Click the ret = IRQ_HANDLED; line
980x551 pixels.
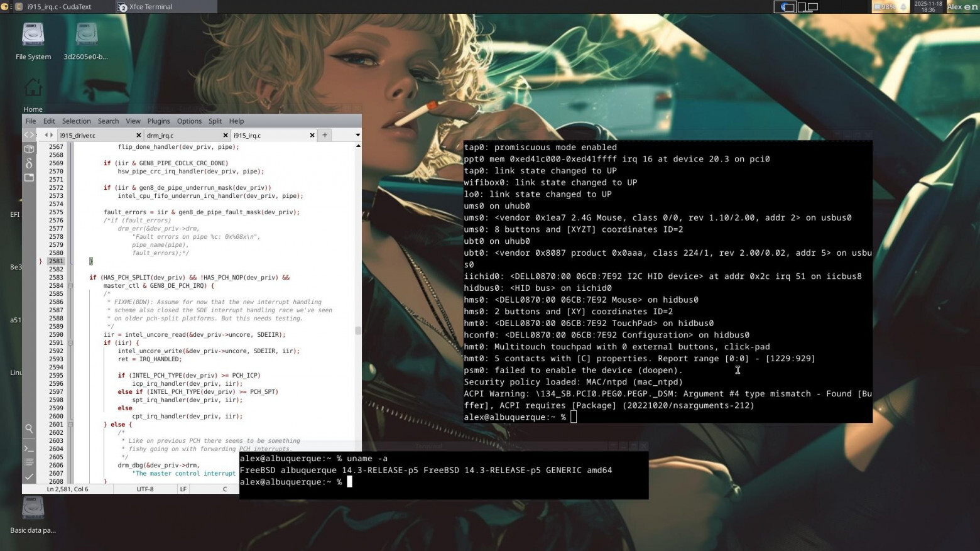[x=150, y=359]
